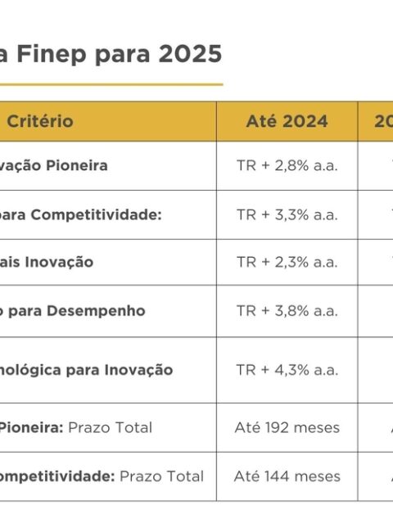This screenshot has width=393, height=532.
Task: Click 'ompetitividade: Prazo Total' row label
Action: pos(102,476)
